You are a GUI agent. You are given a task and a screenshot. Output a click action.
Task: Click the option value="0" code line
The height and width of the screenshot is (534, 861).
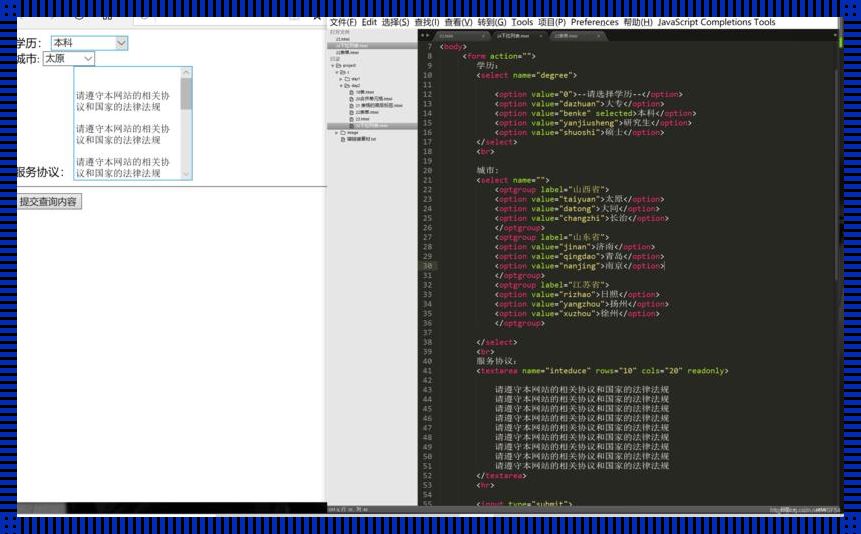[589, 94]
